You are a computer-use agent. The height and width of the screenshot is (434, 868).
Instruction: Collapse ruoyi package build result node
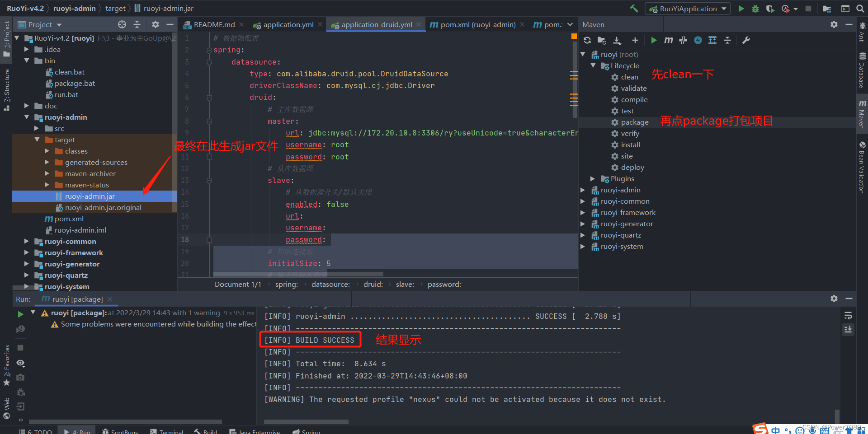click(x=33, y=313)
